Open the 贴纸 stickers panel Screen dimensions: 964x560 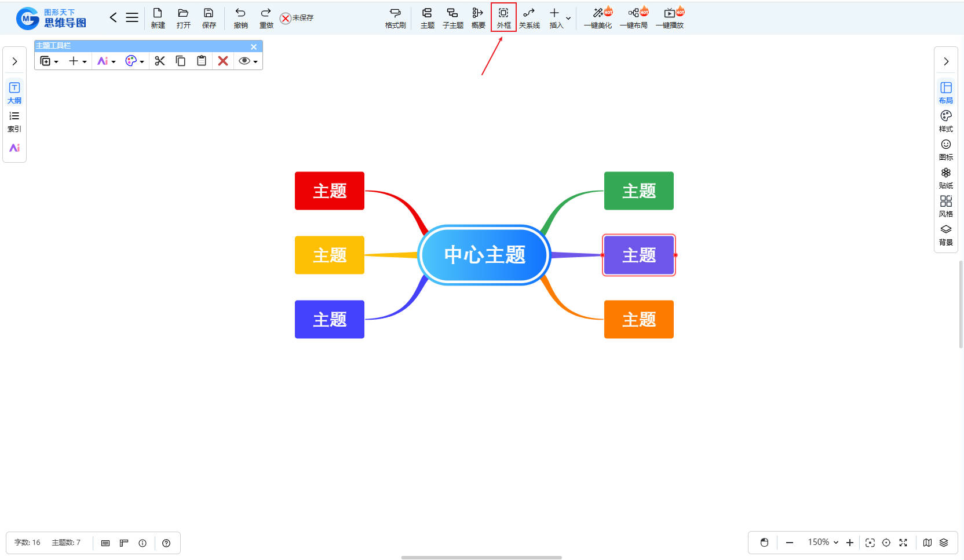(x=945, y=178)
